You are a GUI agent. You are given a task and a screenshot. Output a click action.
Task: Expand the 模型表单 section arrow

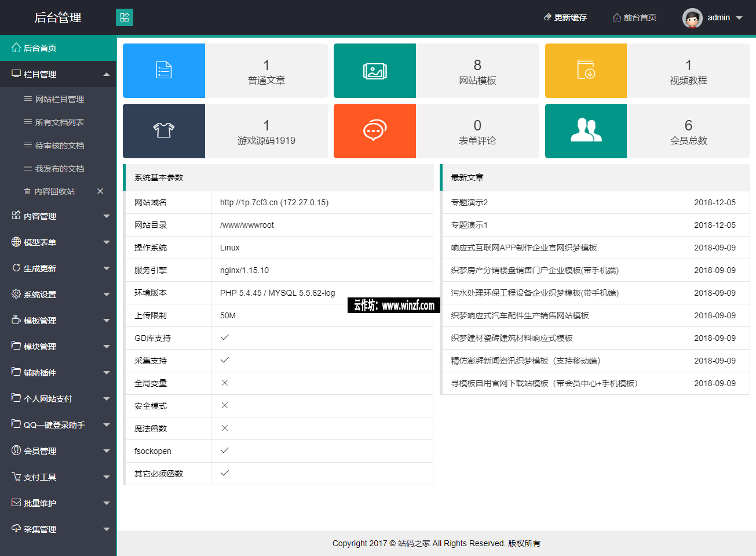(x=107, y=242)
